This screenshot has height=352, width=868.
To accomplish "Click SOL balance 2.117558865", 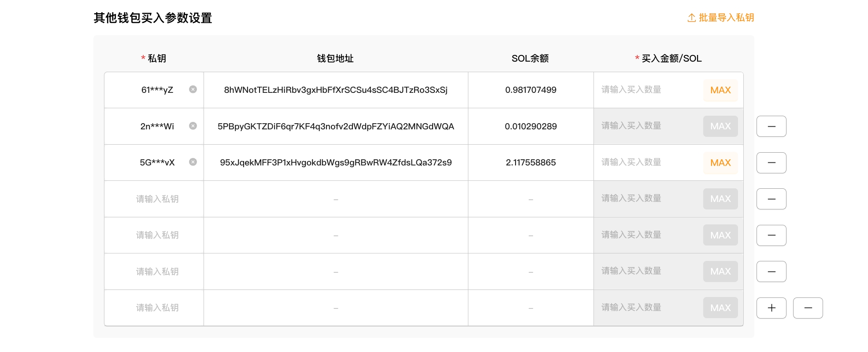I will 530,163.
